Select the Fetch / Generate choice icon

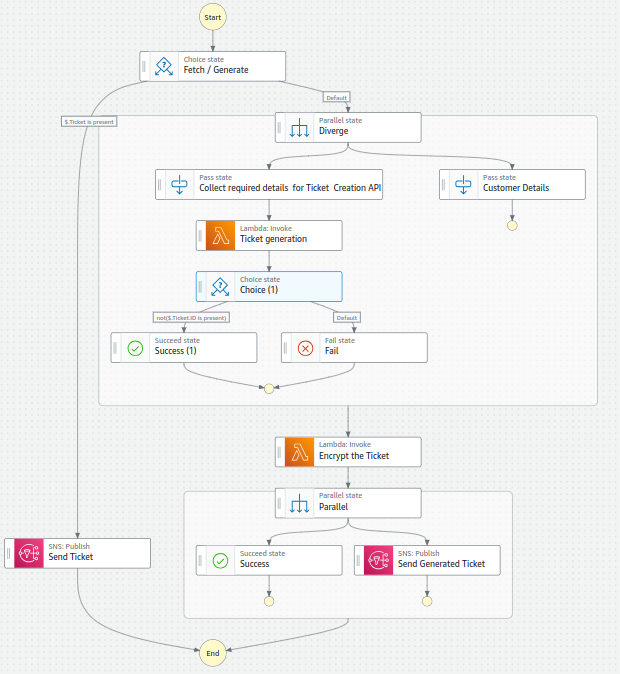164,66
